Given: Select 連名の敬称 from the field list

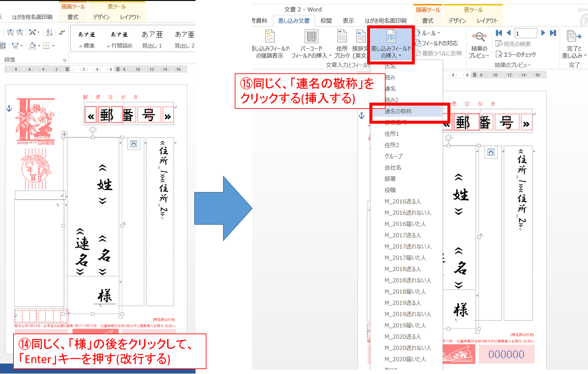Looking at the screenshot, I should point(398,112).
